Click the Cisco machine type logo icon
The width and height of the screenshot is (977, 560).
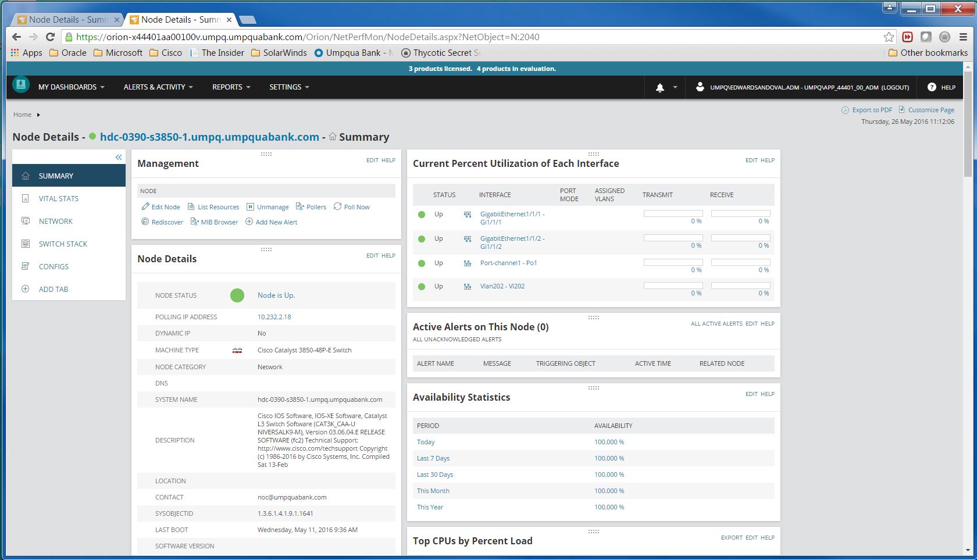click(237, 350)
